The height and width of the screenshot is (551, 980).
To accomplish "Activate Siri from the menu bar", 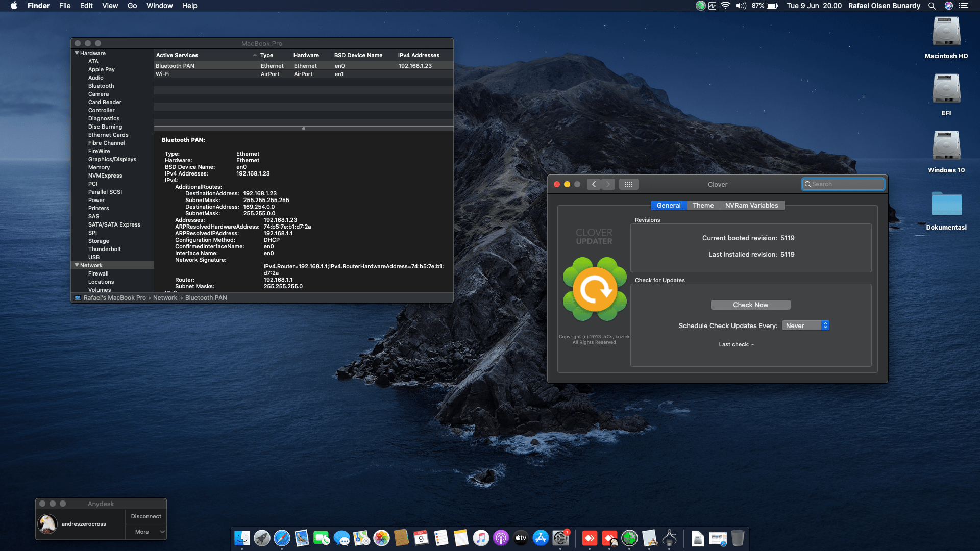I will [949, 6].
